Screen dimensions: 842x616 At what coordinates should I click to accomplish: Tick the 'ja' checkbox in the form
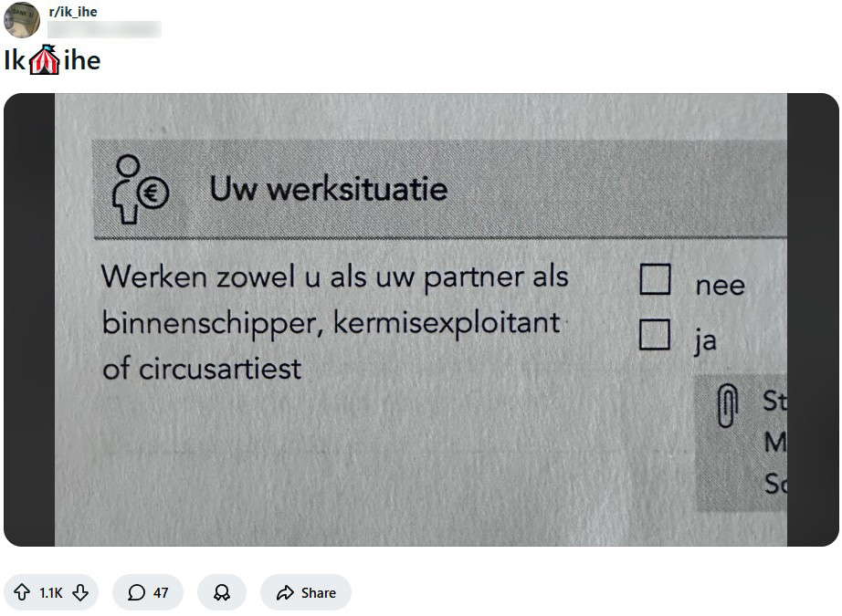pos(655,335)
